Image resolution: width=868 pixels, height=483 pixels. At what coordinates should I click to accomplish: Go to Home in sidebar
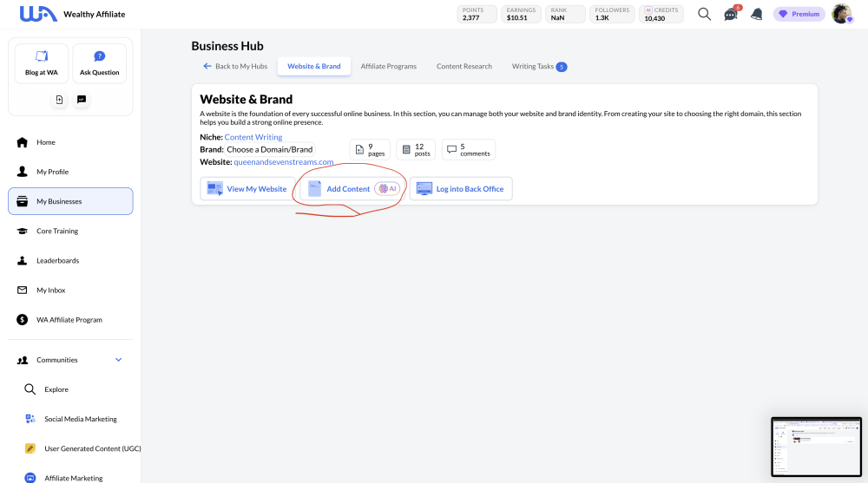[70, 142]
